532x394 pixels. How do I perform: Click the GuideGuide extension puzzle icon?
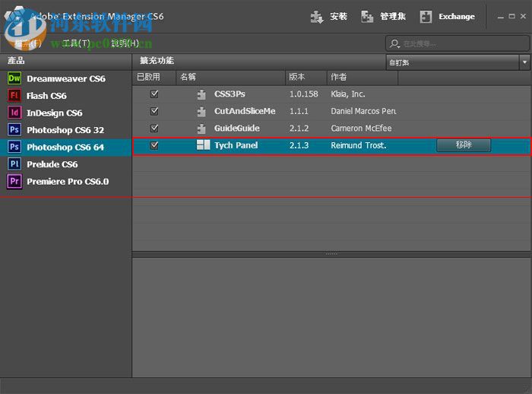click(x=201, y=129)
